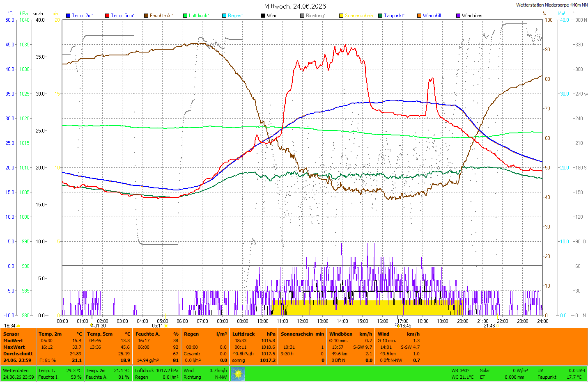Image resolution: width=588 pixels, height=382 pixels.
Task: Click the 12:00 time axis label
Action: (x=303, y=321)
